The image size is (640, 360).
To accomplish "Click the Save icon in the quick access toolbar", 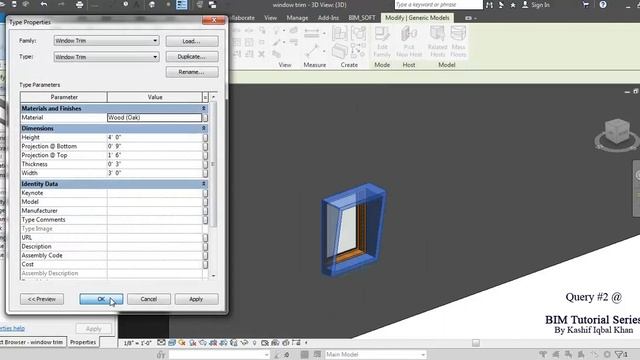I will (x=14, y=4).
